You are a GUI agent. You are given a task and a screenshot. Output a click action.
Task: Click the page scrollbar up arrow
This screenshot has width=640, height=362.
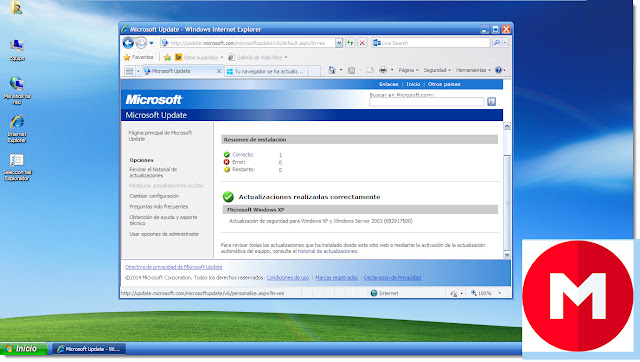coord(507,126)
